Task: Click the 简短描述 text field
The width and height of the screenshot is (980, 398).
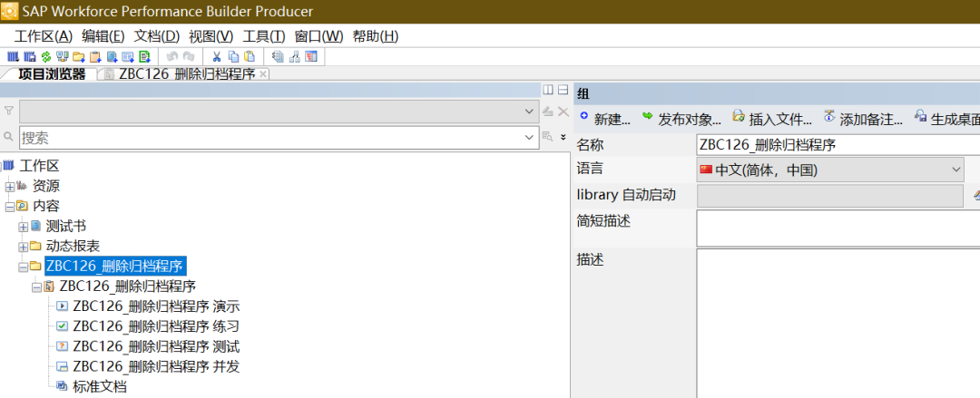Action: point(838,228)
